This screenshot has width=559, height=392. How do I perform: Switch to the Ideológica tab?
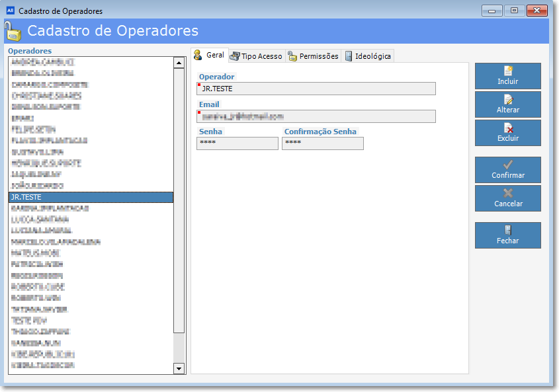[368, 56]
